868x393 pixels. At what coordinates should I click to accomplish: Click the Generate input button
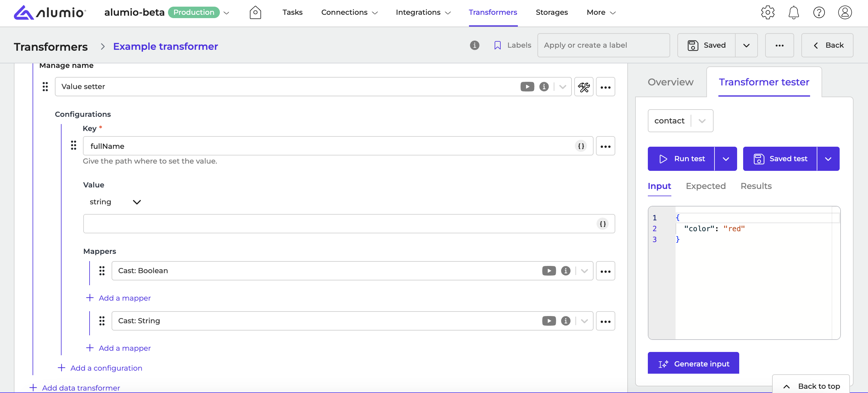click(693, 364)
